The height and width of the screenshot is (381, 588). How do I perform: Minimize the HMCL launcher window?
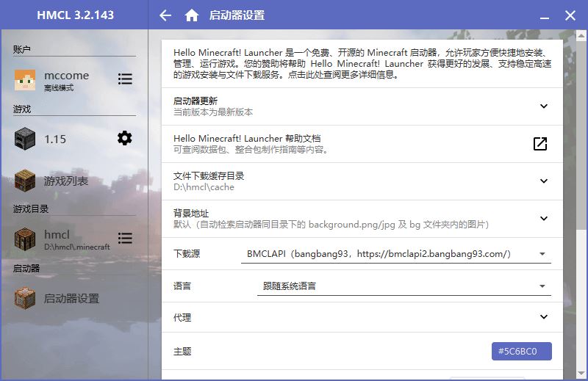545,15
